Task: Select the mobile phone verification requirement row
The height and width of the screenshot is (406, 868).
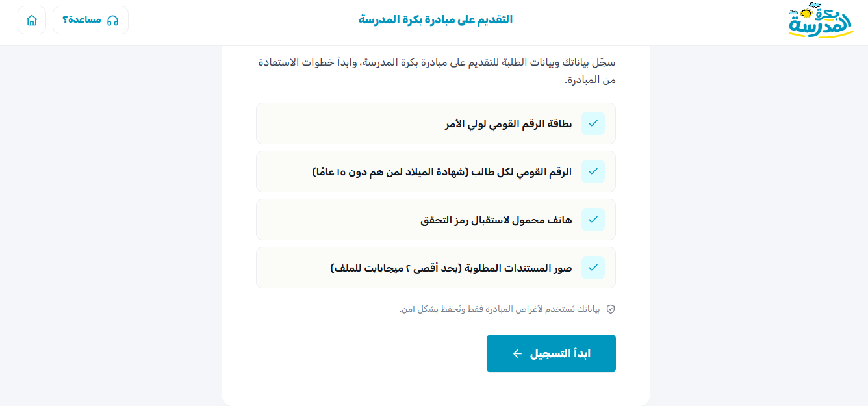Action: click(436, 220)
